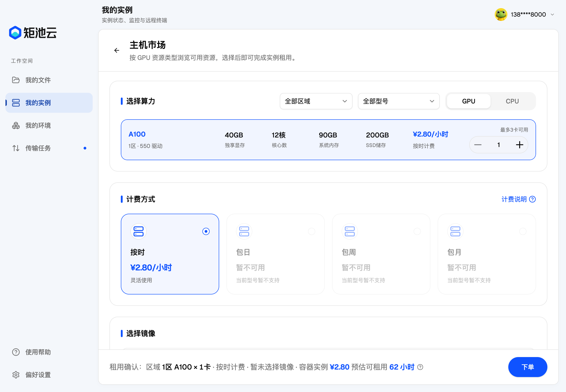This screenshot has width=566, height=392.
Task: Open 使用帮助 menu item
Action: [49, 352]
